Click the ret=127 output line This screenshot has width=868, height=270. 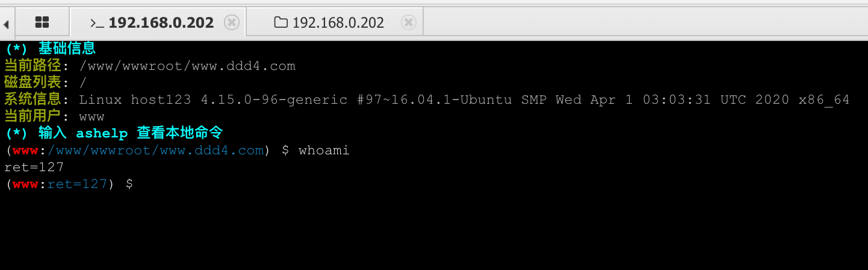click(x=34, y=167)
